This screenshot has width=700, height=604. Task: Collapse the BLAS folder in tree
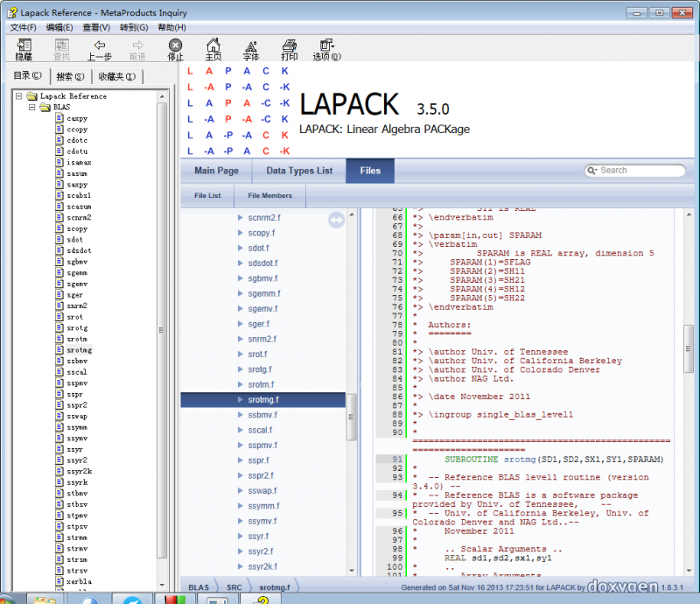click(x=32, y=107)
